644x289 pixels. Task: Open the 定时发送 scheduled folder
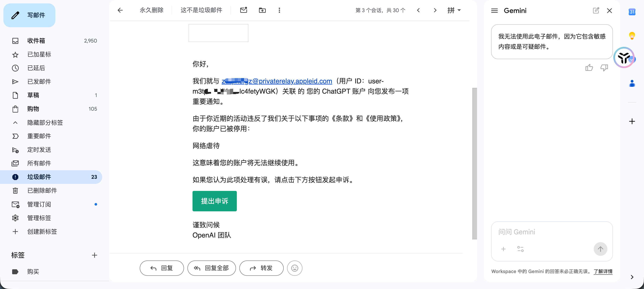coord(51,150)
